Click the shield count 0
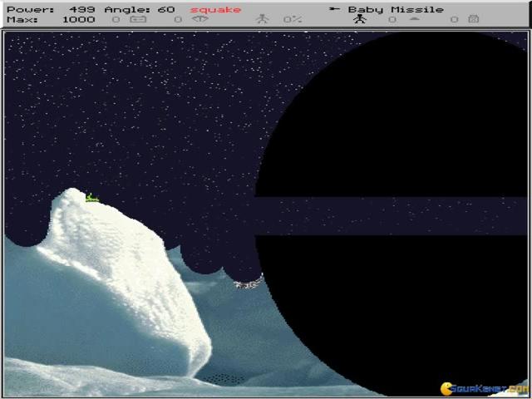Image resolution: width=532 pixels, height=399 pixels. click(392, 19)
